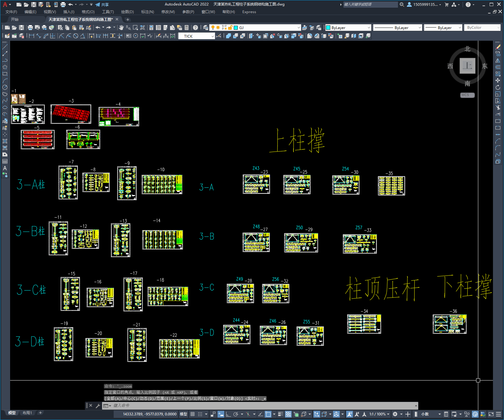Click the Move tool in modify toolbar
This screenshot has height=420, width=504.
498,81
